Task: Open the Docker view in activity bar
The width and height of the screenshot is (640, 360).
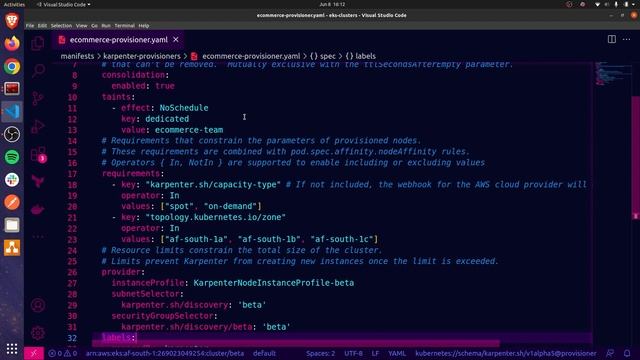Action: point(38,209)
